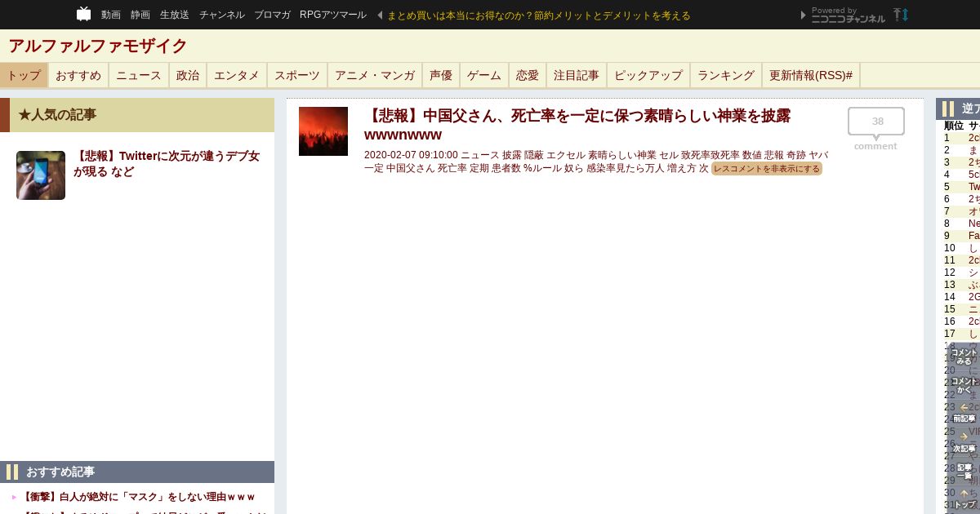980x514 pixels.
Task: Select the スポーツ navigation tab
Action: 297,75
